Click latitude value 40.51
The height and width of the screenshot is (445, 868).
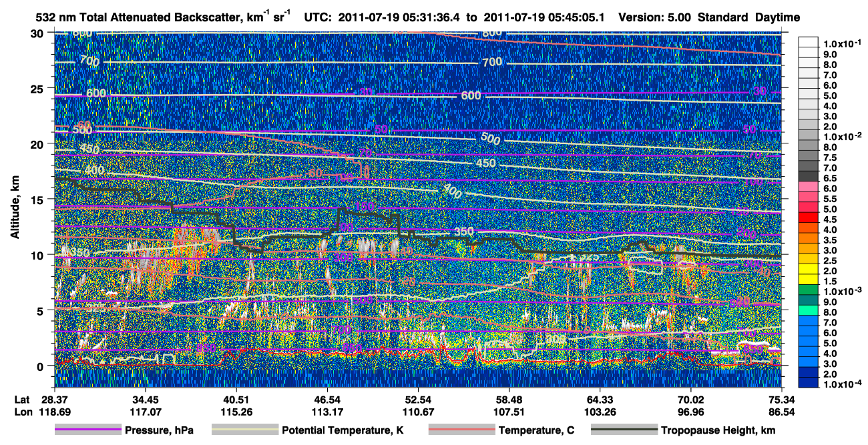[x=236, y=400]
